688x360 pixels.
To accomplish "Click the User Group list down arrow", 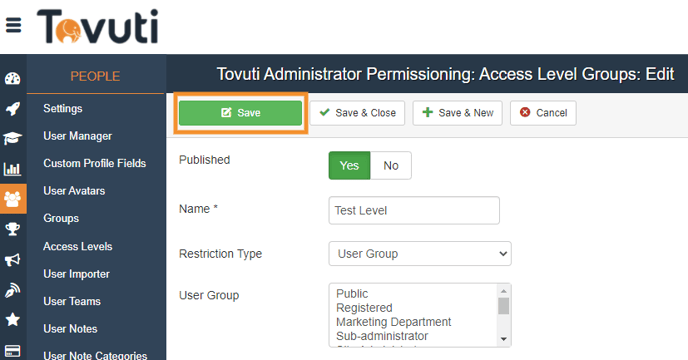I will click(504, 339).
